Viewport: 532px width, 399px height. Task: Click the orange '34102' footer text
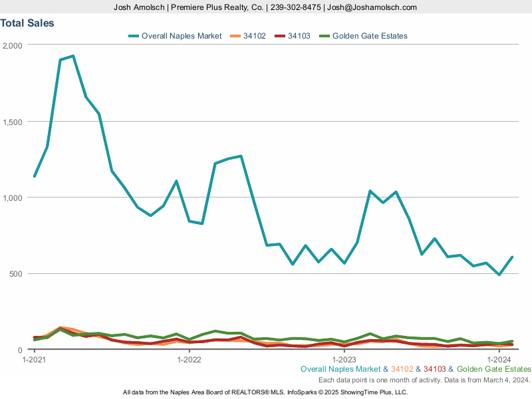click(x=402, y=369)
